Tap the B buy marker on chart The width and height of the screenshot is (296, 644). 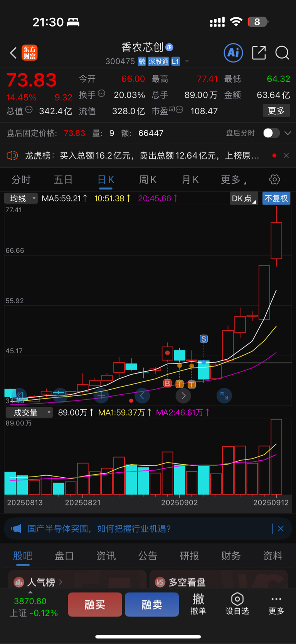[x=167, y=384]
